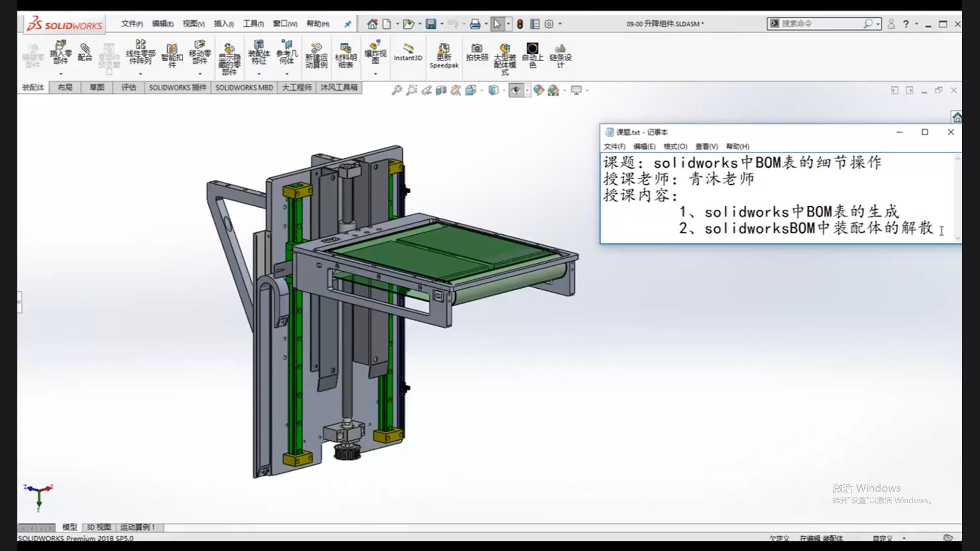Open Options gear icon
980x551 pixels.
pos(549,24)
